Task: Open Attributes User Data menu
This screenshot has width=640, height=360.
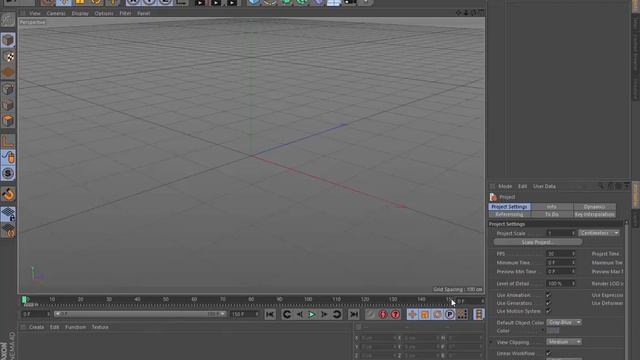Action: coord(544,186)
